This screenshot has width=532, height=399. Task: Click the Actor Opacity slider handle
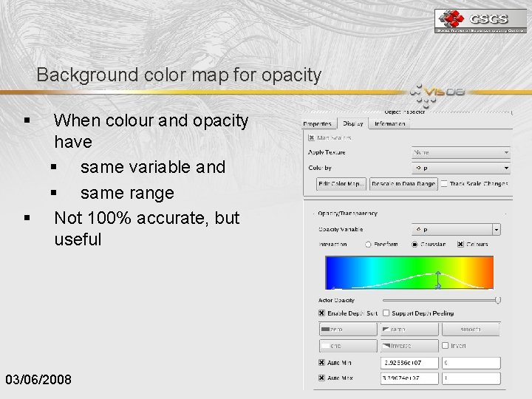pyautogui.click(x=498, y=300)
